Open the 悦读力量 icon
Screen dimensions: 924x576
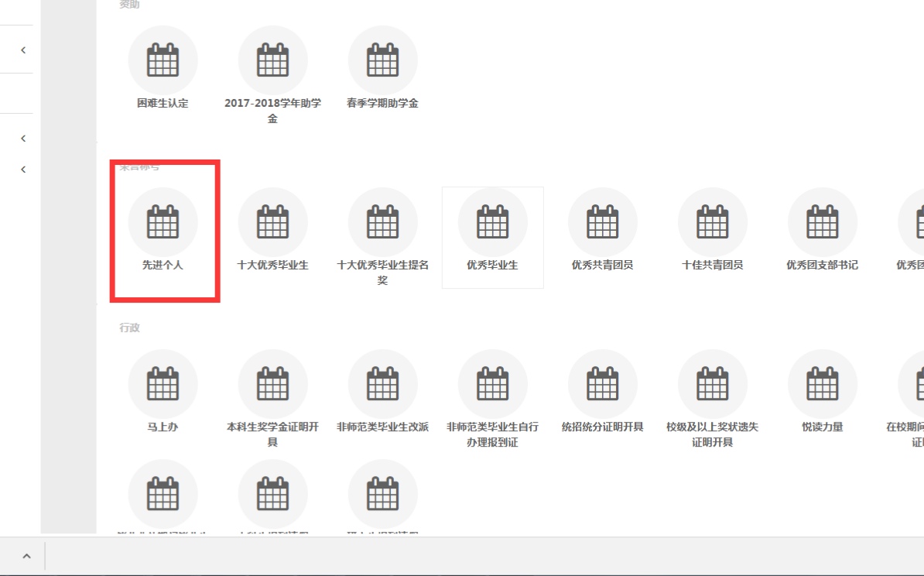[822, 384]
